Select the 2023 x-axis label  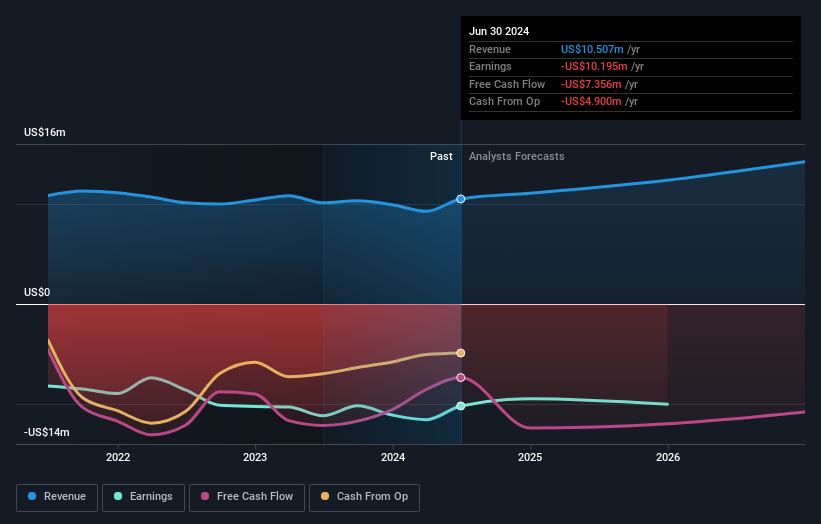tap(255, 458)
